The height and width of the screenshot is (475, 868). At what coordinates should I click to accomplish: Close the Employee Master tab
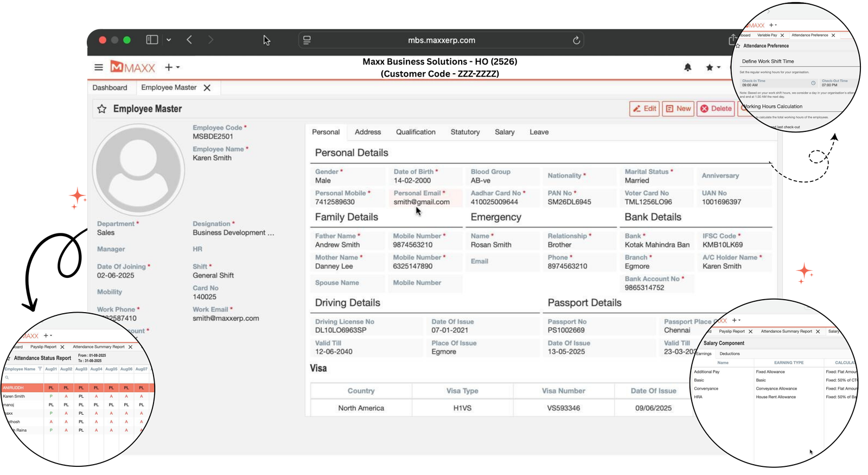(207, 88)
